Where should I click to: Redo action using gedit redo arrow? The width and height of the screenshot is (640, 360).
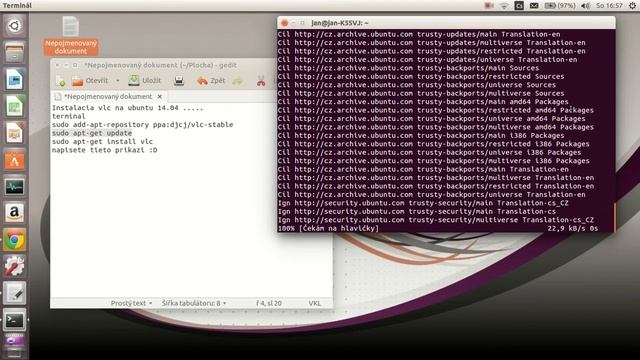click(x=238, y=81)
